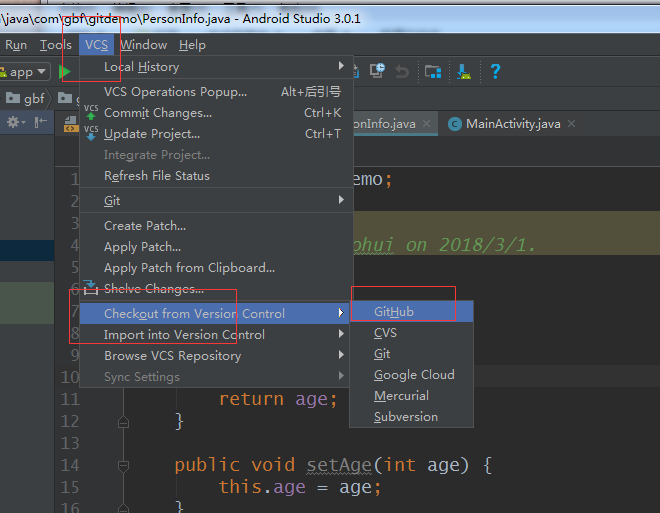Click the green Run app button
This screenshot has width=660, height=513.
click(65, 72)
